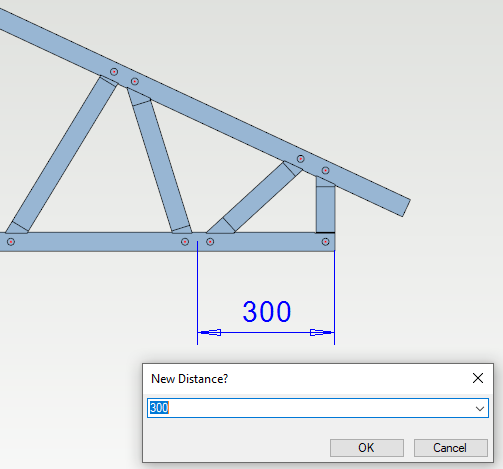
Task: Select the second rafter bolt near steep web
Action: click(135, 81)
